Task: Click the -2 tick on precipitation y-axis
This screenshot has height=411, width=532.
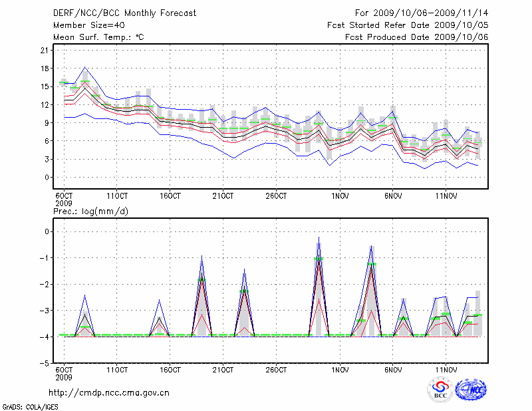Action: (45, 285)
